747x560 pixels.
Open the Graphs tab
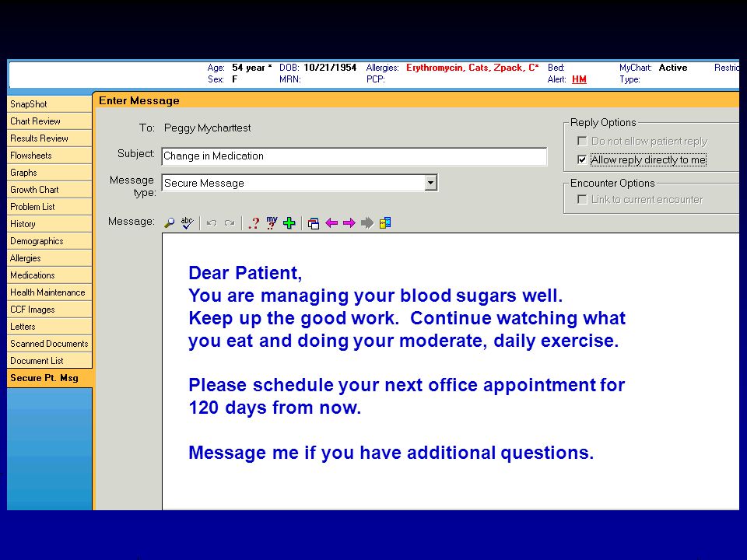tap(50, 173)
